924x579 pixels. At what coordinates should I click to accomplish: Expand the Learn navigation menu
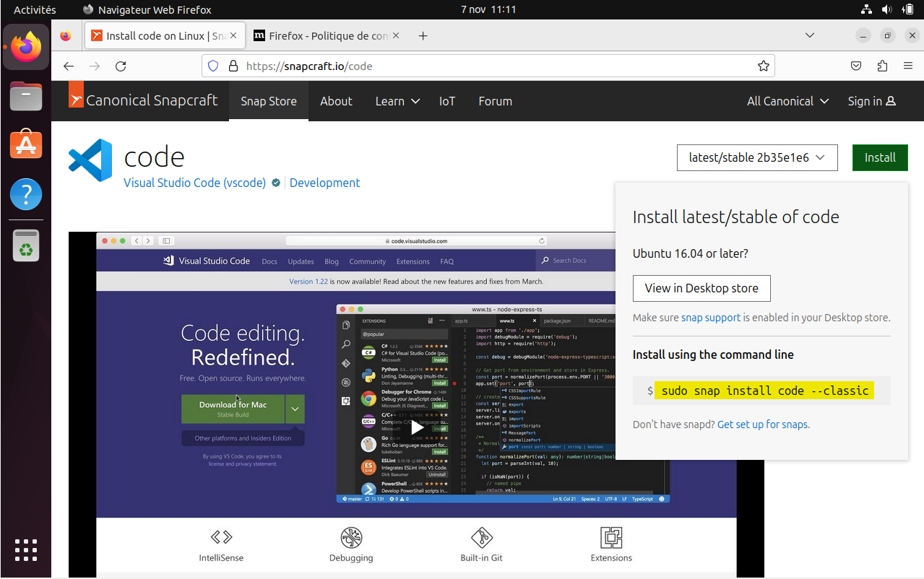pos(397,101)
